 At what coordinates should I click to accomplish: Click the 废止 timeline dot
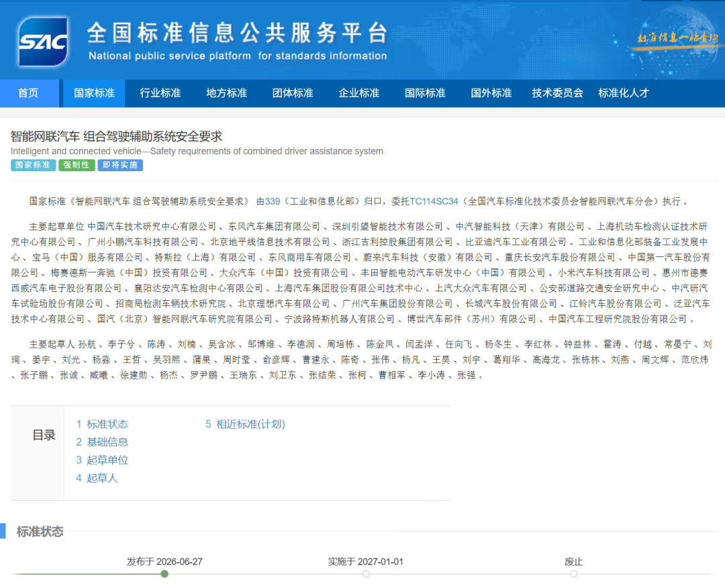tap(573, 574)
